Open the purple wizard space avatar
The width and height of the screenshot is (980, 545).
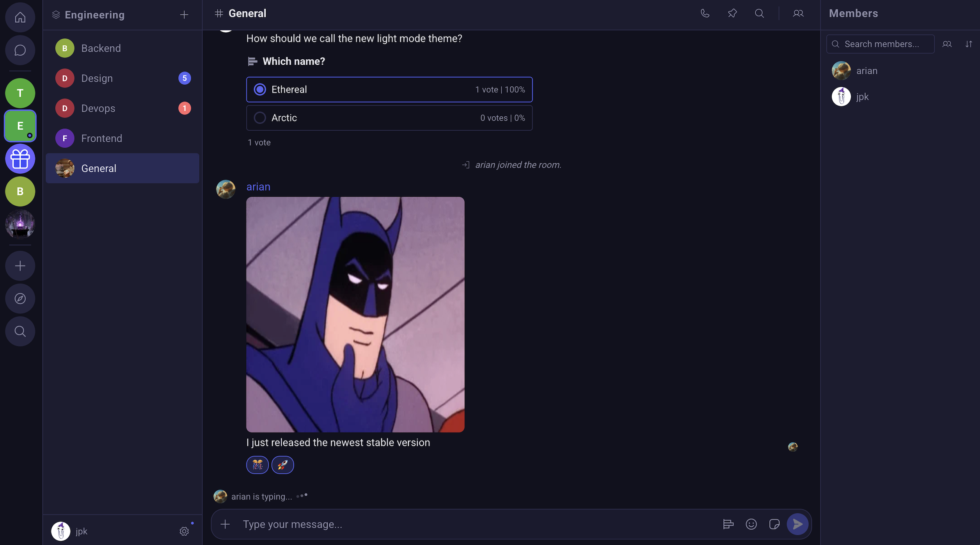point(20,224)
